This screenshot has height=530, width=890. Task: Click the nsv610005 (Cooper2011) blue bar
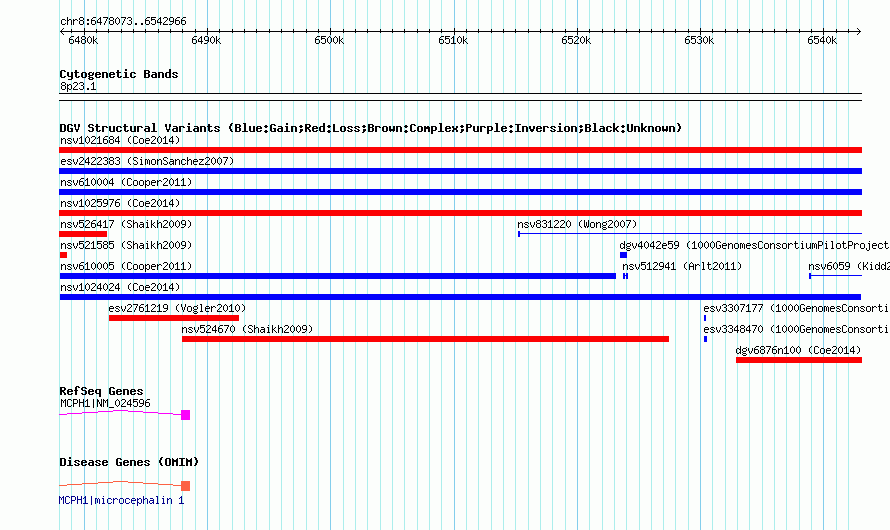point(338,276)
